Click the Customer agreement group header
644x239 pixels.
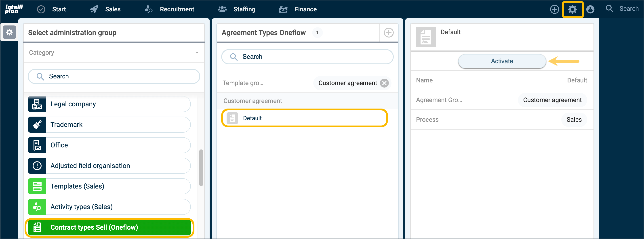point(253,101)
